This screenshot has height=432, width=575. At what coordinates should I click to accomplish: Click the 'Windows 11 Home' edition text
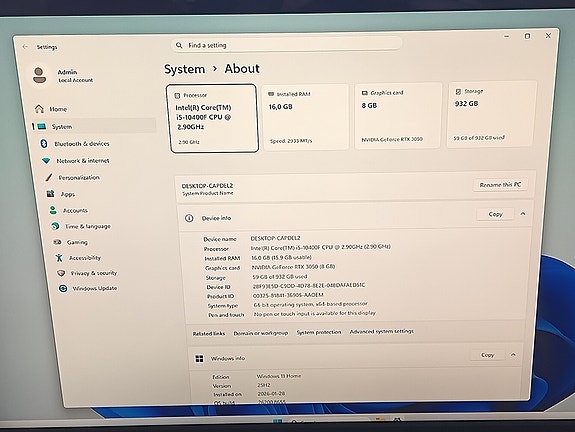(279, 376)
